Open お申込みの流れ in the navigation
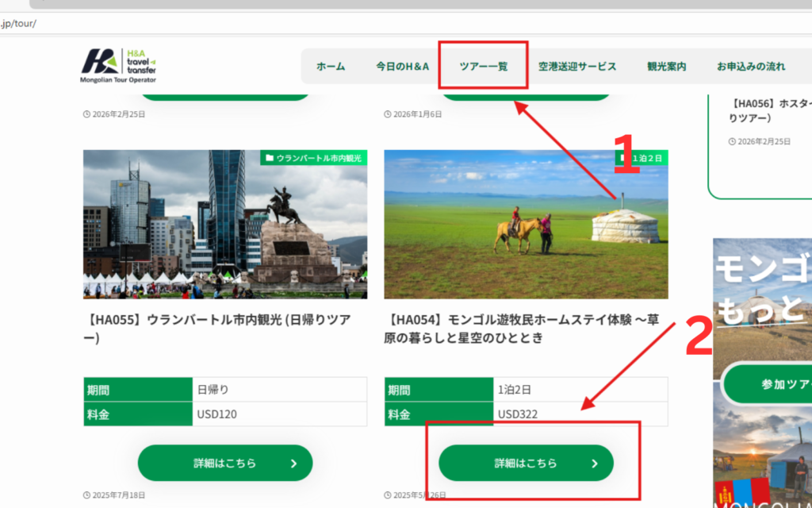 (751, 67)
